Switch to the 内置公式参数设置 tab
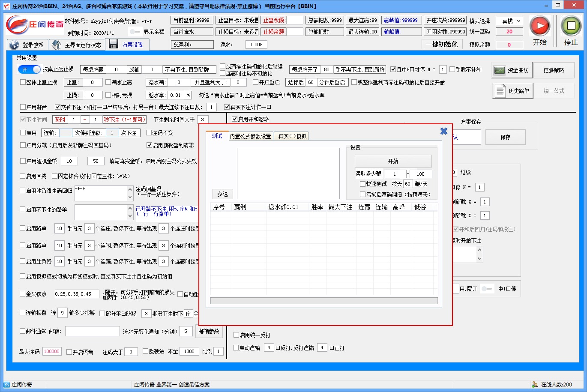 [x=251, y=136]
